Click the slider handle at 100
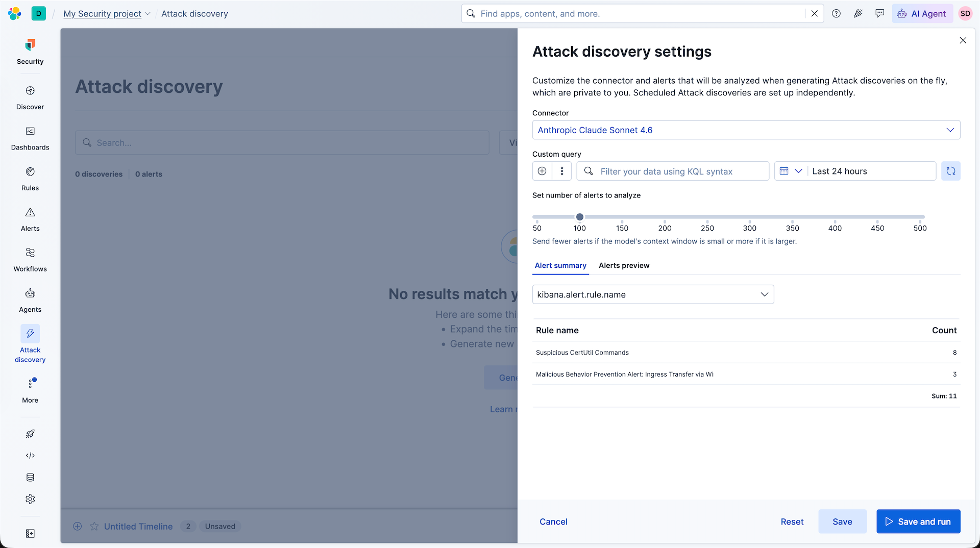 pyautogui.click(x=580, y=217)
